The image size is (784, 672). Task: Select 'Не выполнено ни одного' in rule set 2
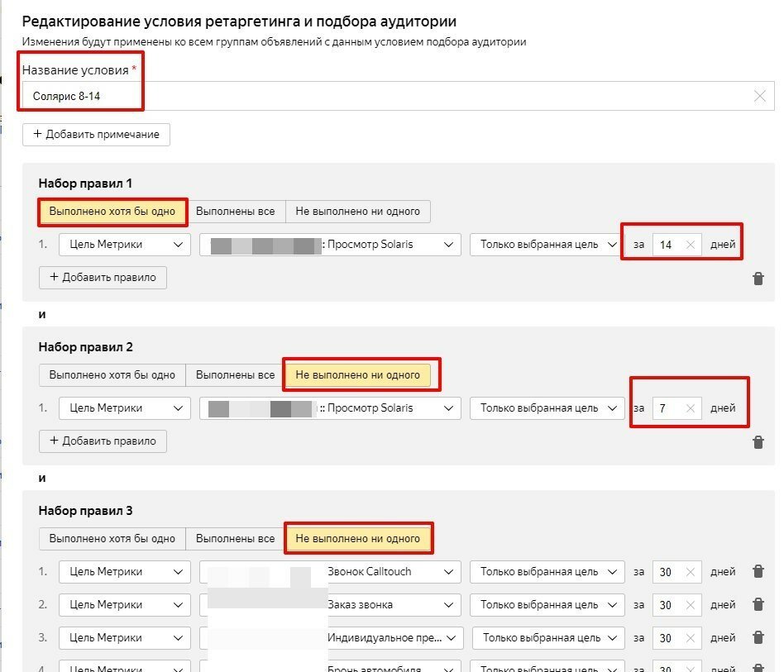point(357,374)
